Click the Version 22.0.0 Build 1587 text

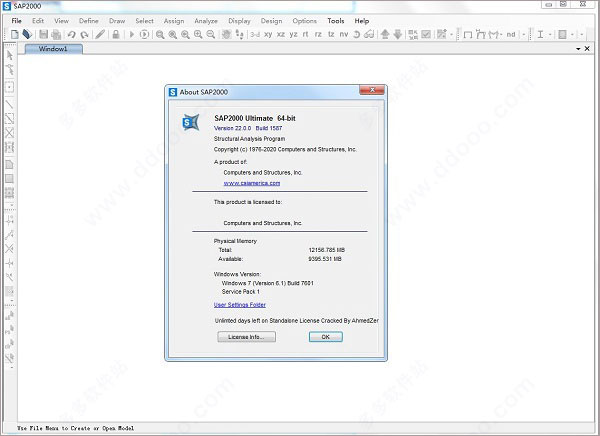pos(248,128)
